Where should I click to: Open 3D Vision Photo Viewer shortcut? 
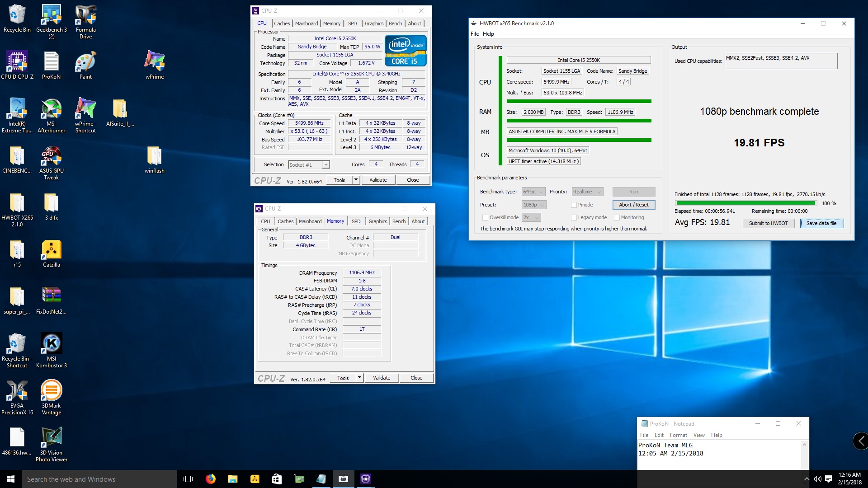tap(51, 445)
